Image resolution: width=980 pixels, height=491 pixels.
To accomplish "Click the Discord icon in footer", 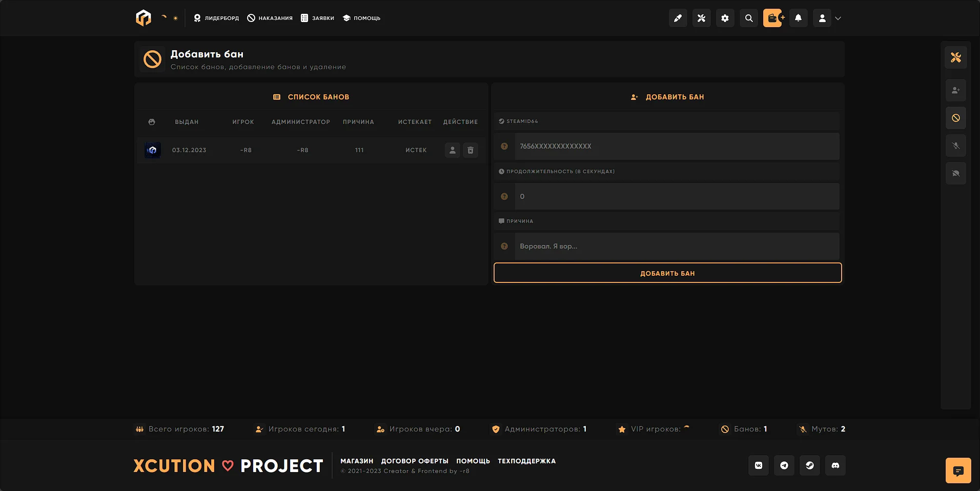I will coord(835,465).
